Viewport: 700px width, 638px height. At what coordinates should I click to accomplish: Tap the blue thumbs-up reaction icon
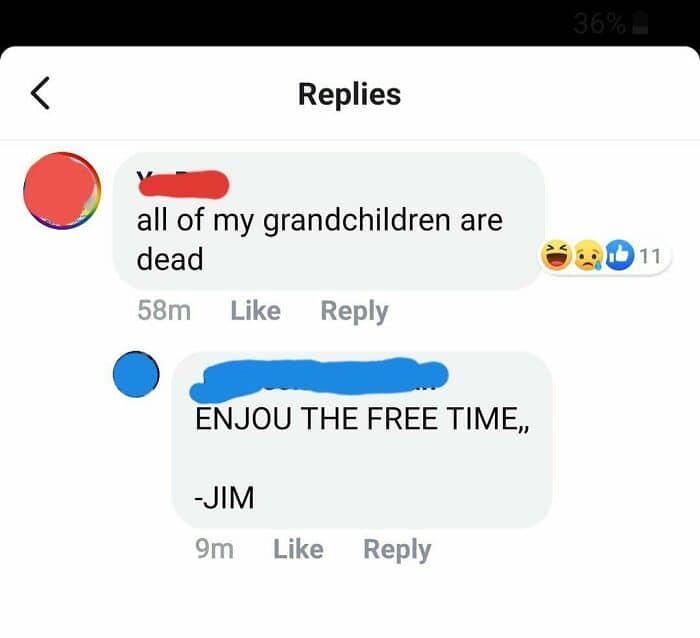[x=619, y=255]
